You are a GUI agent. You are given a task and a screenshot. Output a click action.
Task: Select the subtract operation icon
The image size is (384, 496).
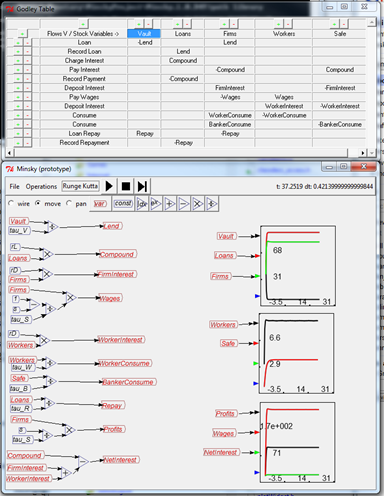tap(184, 204)
